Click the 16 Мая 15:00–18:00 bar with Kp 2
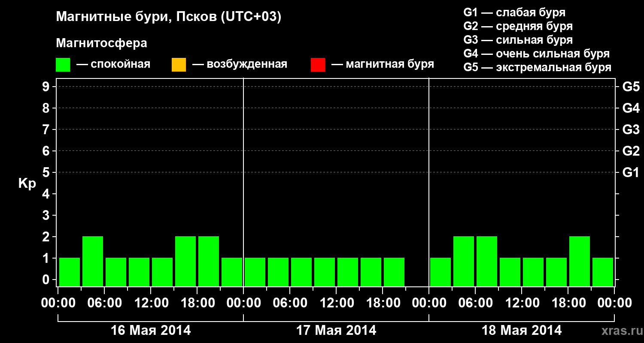Screen dimensions: 644x343 (x=185, y=261)
